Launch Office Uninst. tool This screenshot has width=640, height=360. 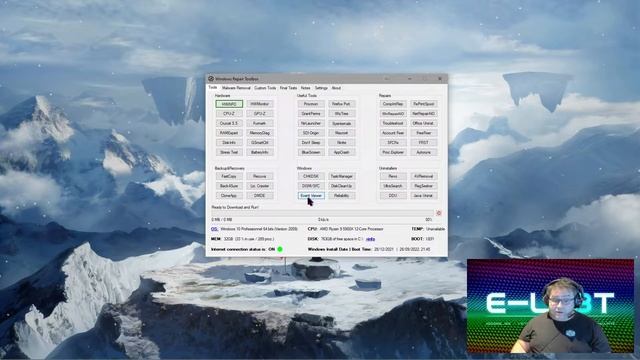[424, 123]
